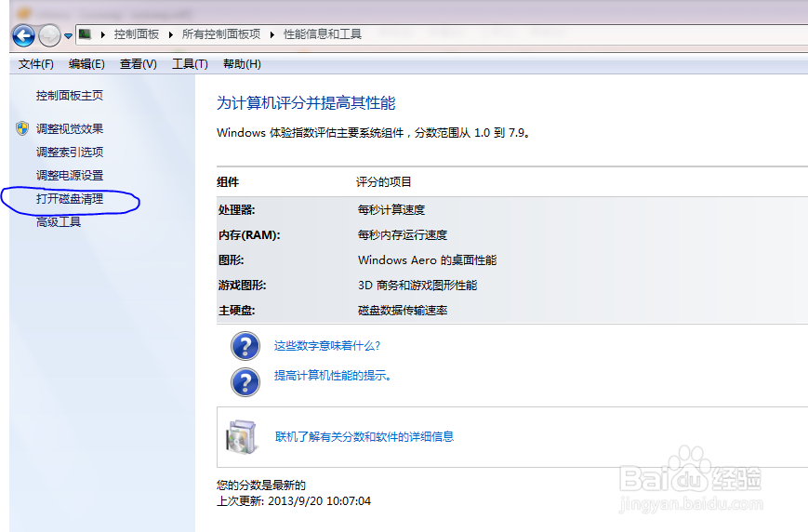Click help icon beside 这些数字意味着什么
Screen dimensions: 808x532
(x=245, y=346)
